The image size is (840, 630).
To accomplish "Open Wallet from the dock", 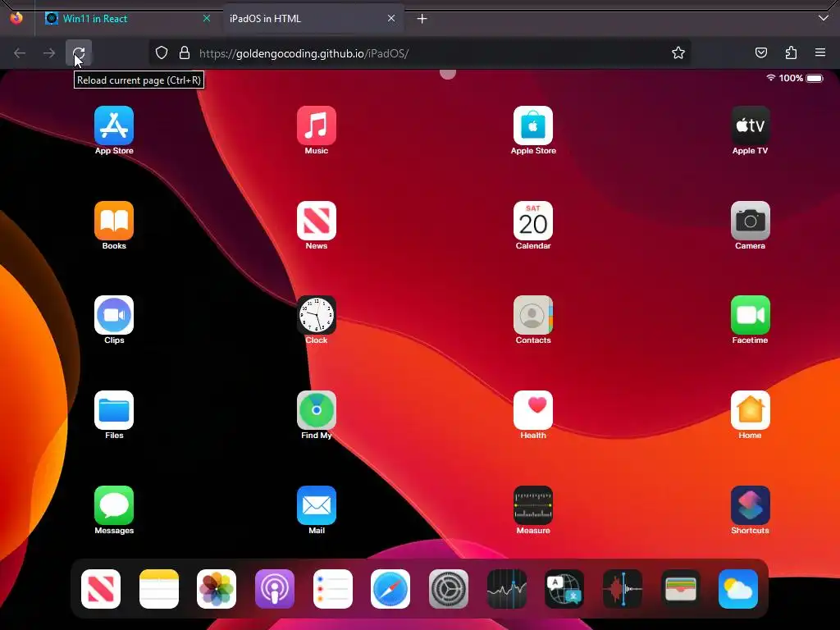I will [x=680, y=589].
